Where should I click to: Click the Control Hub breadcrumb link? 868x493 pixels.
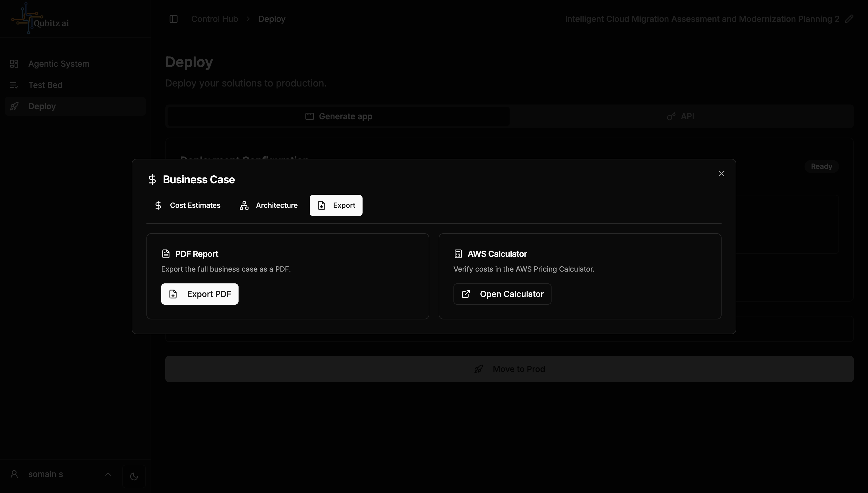pos(214,19)
